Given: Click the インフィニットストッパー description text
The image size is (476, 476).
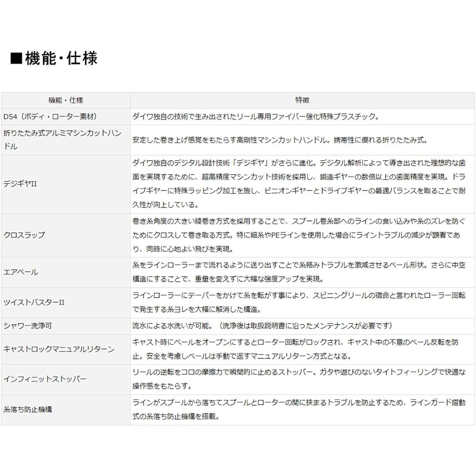Looking at the screenshot, I should [299, 379].
